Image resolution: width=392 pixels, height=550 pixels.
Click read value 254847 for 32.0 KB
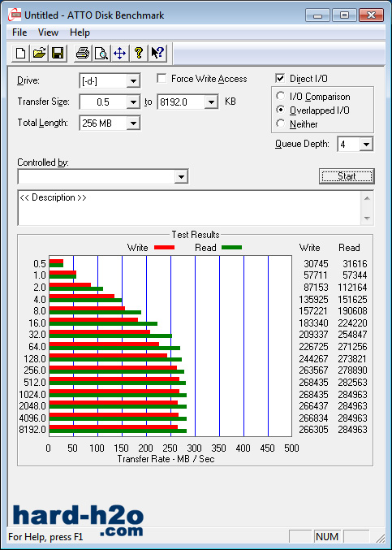coord(352,335)
